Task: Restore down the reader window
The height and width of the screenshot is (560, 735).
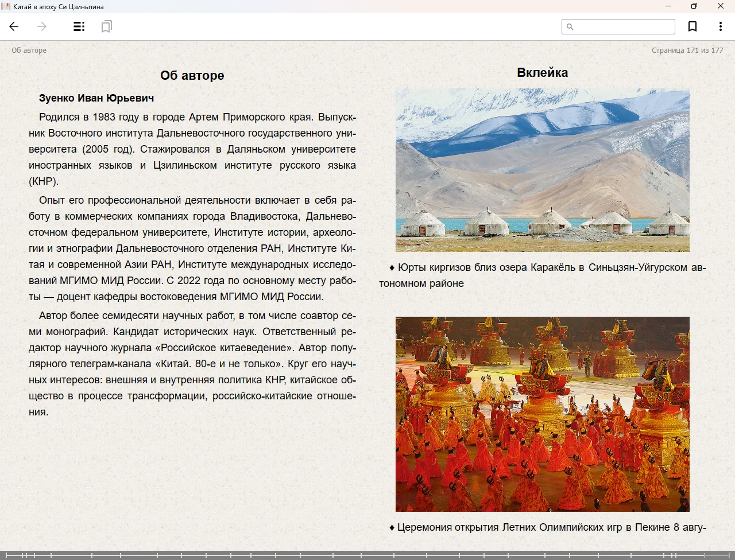Action: click(694, 6)
